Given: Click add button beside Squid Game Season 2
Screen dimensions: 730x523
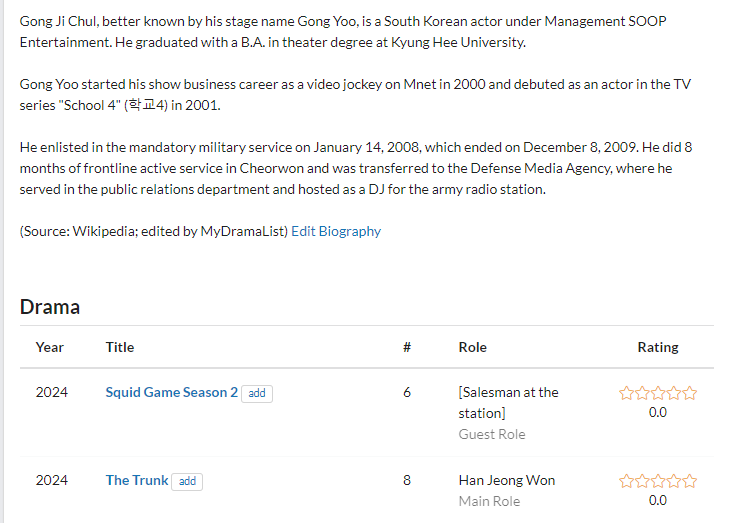Looking at the screenshot, I should click(x=257, y=393).
